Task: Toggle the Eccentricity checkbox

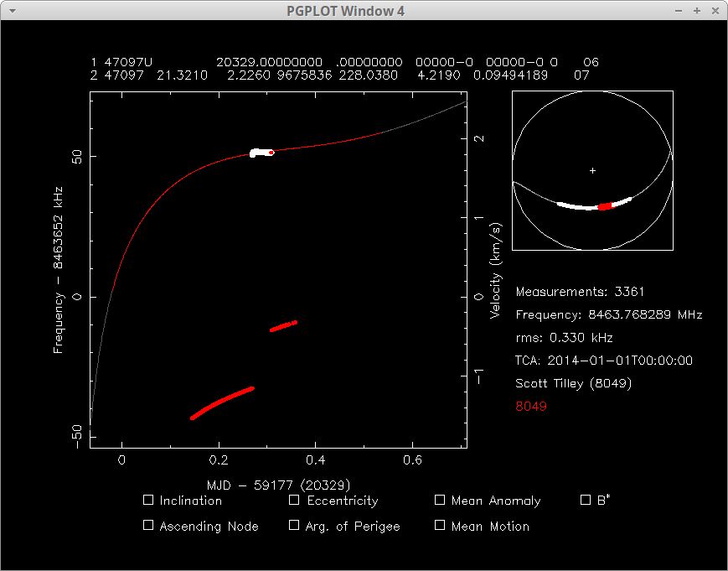Action: (294, 500)
